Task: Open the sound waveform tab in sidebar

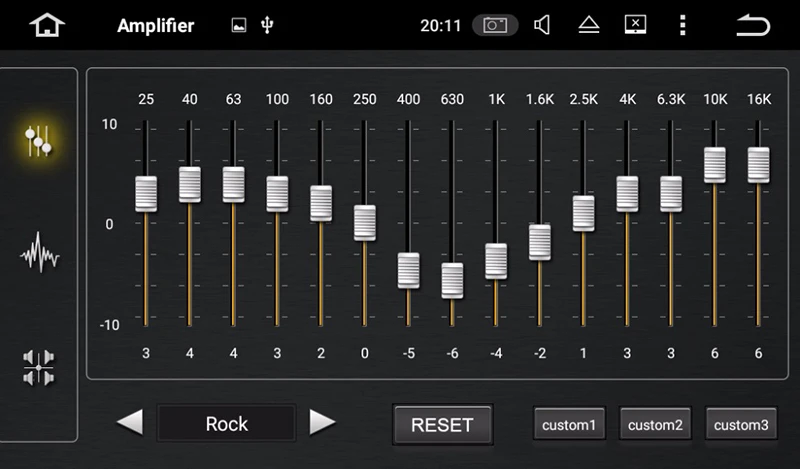Action: pyautogui.click(x=39, y=252)
